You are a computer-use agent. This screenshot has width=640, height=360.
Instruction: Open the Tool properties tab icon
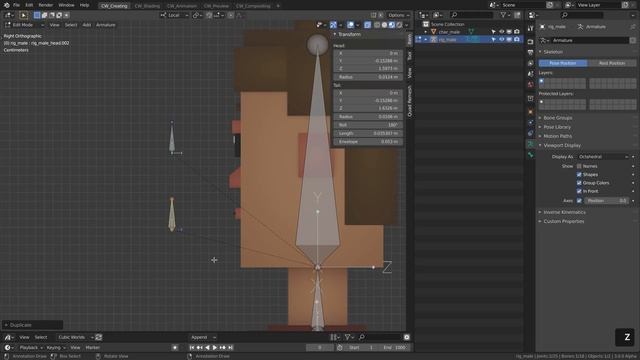pyautogui.click(x=530, y=29)
